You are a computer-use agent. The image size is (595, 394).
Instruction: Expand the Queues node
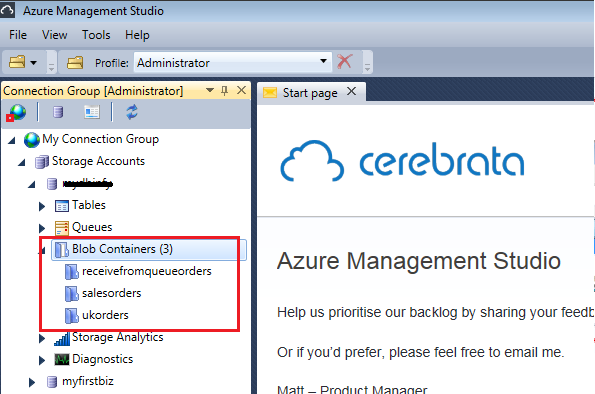click(42, 228)
